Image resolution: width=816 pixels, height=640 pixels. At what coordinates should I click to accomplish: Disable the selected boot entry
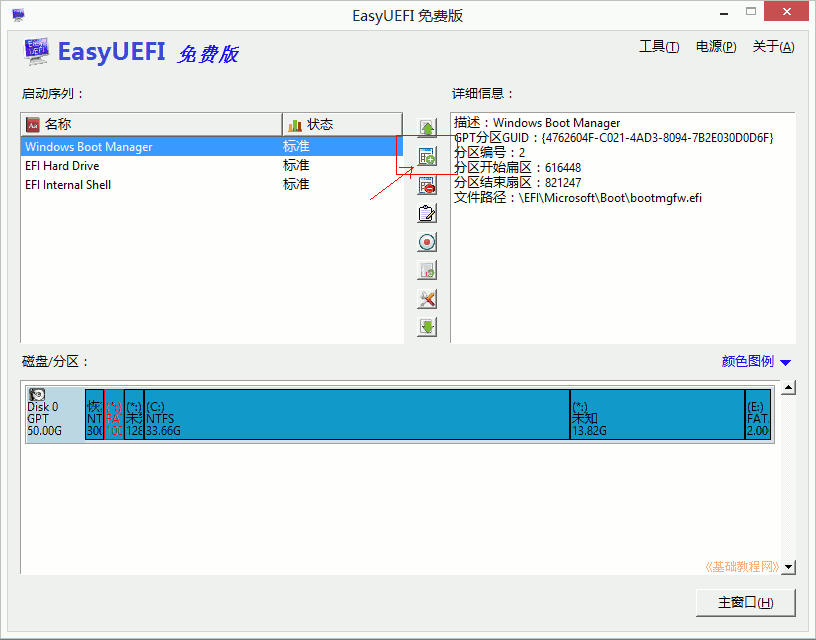pyautogui.click(x=426, y=241)
